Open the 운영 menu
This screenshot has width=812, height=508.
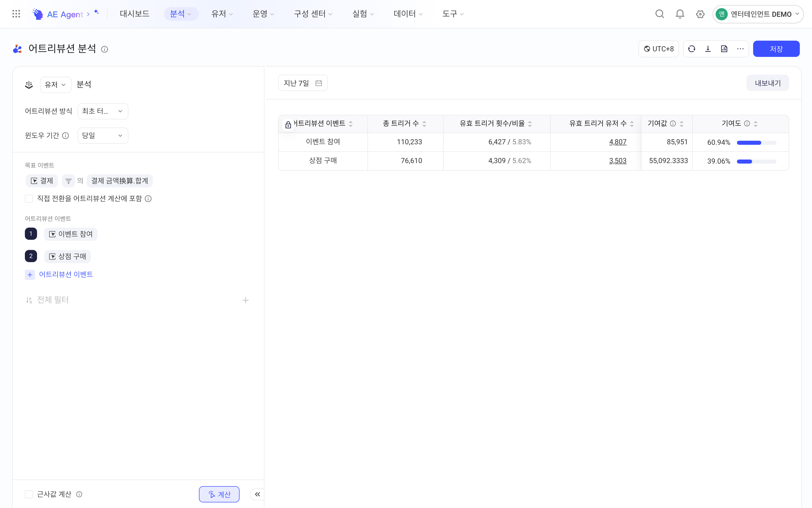click(x=263, y=14)
